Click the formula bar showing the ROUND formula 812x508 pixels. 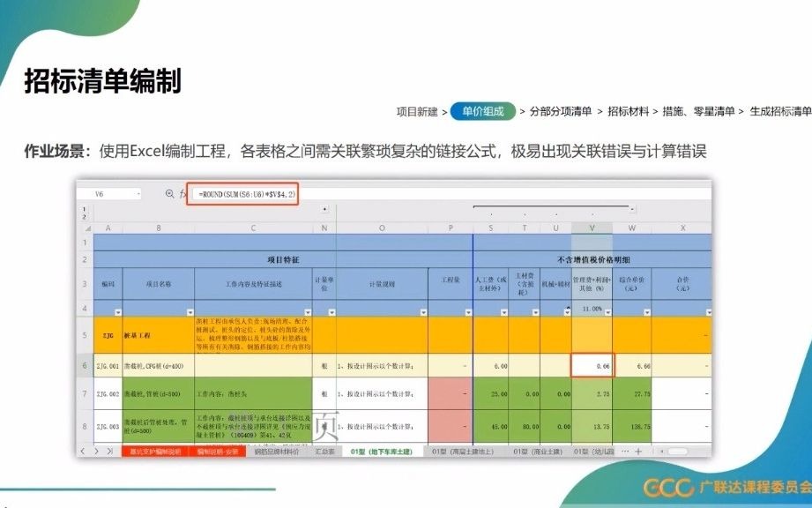(x=247, y=194)
